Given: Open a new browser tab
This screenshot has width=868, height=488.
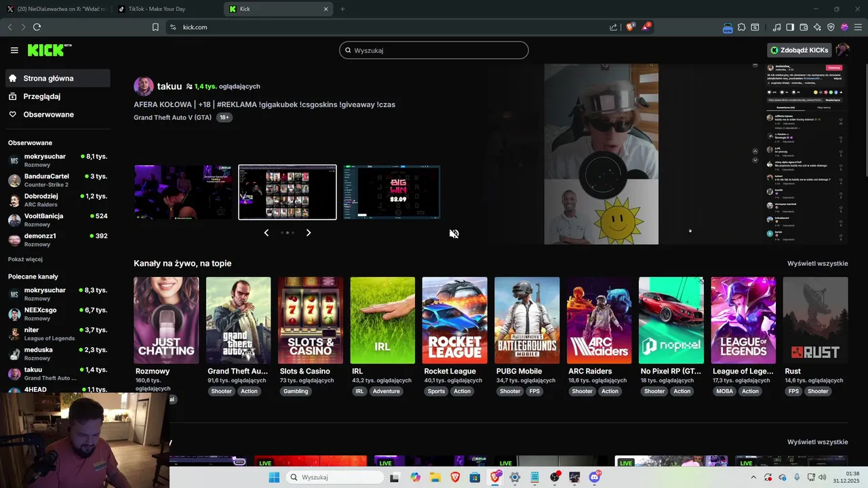Looking at the screenshot, I should click(342, 9).
